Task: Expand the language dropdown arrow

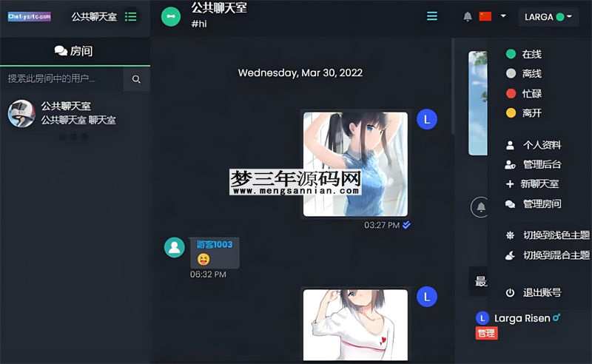Action: point(503,16)
